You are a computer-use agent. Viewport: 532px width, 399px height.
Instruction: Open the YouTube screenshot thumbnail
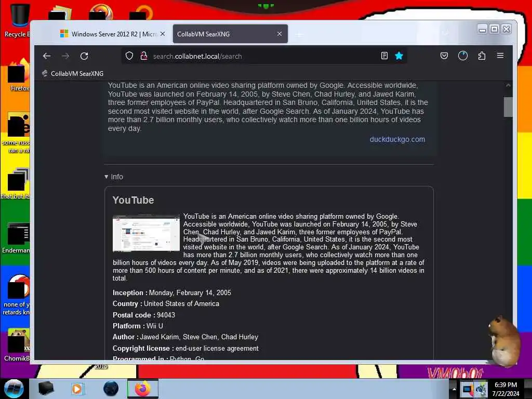tap(146, 233)
